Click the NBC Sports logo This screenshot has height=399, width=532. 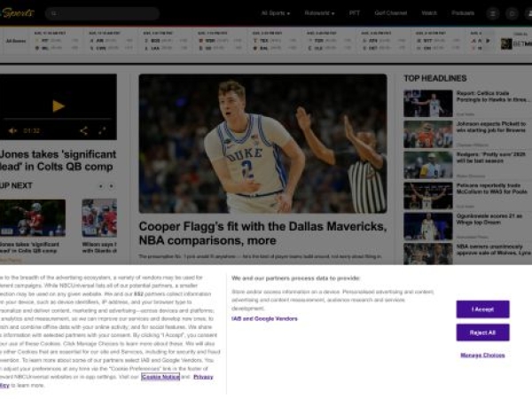(x=17, y=13)
